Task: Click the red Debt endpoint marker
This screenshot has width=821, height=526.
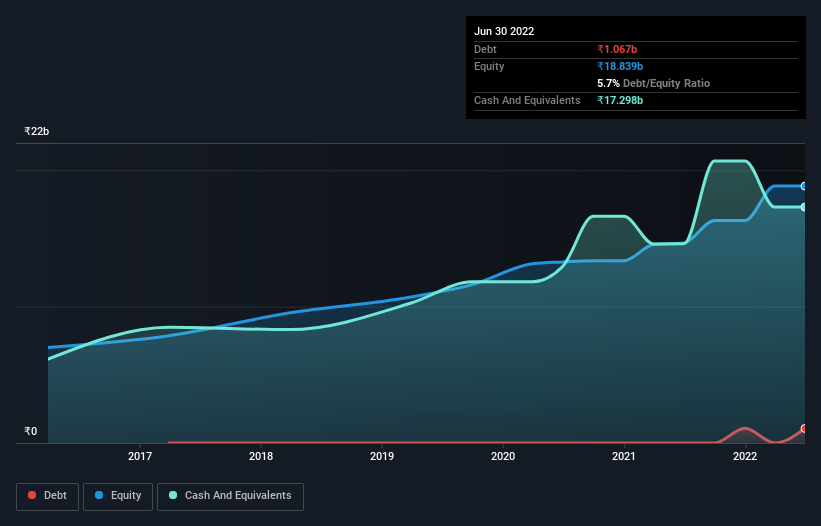Action: click(804, 429)
